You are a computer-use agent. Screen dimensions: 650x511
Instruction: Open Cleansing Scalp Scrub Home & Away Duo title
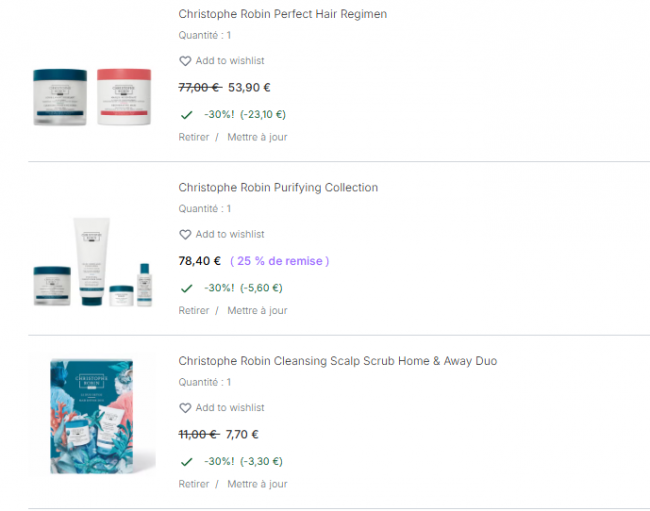pyautogui.click(x=337, y=361)
